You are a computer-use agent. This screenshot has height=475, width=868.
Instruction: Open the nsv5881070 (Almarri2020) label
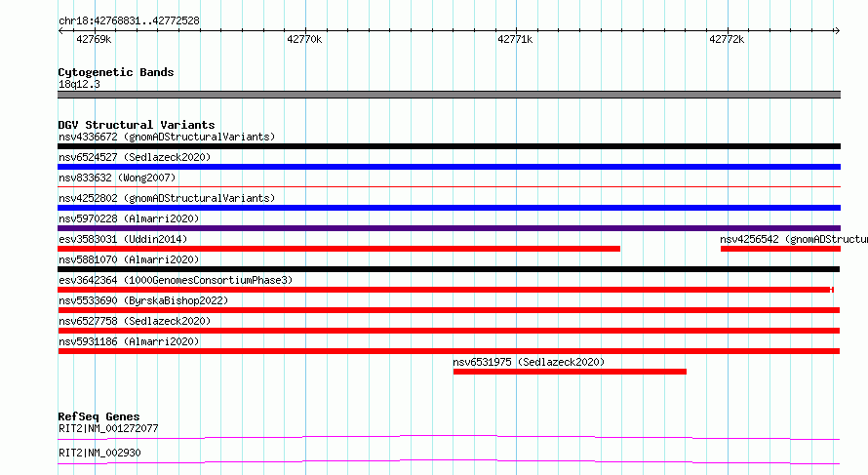tap(129, 259)
